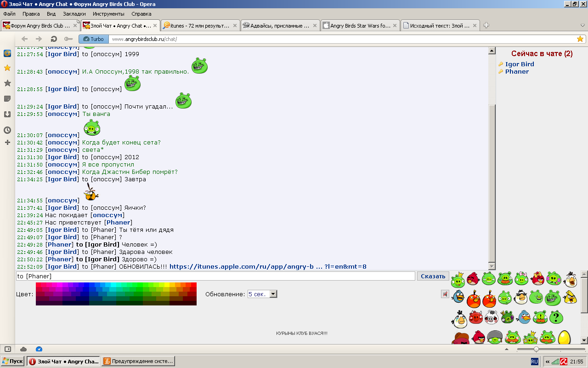Go back with the back arrow
This screenshot has height=368, width=588.
pyautogui.click(x=25, y=39)
